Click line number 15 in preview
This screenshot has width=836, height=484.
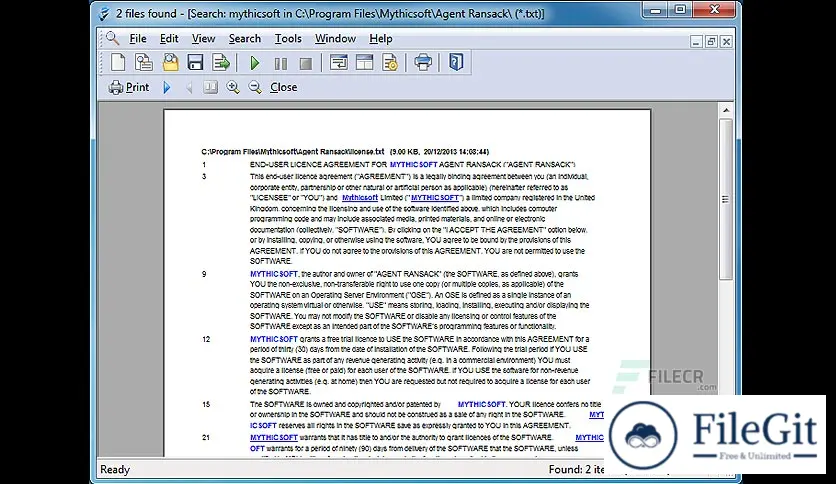(206, 405)
